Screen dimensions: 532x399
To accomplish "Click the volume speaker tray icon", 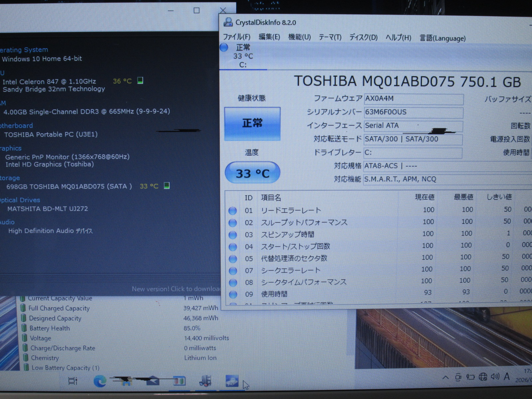I will (495, 376).
